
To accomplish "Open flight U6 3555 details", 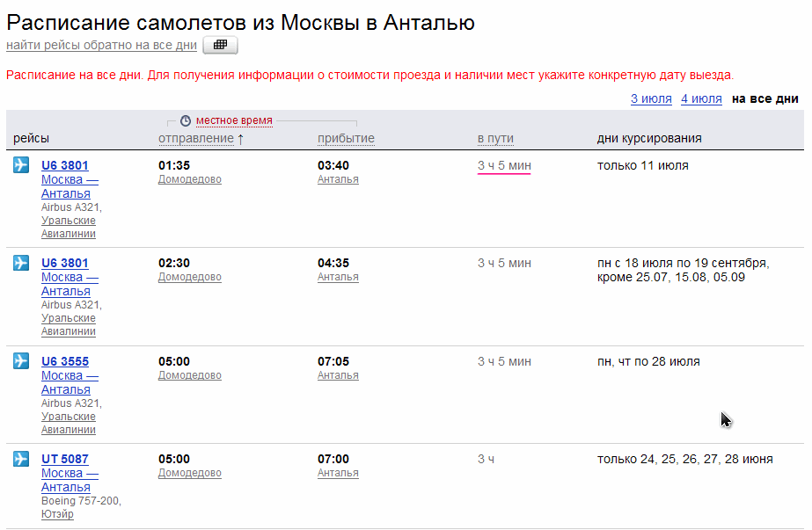I will [65, 361].
